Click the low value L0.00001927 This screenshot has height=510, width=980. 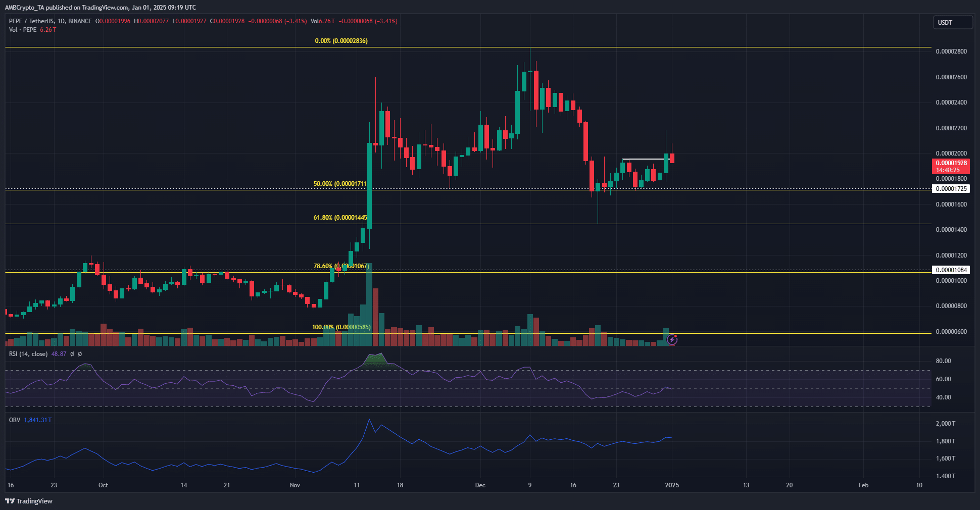pyautogui.click(x=189, y=21)
